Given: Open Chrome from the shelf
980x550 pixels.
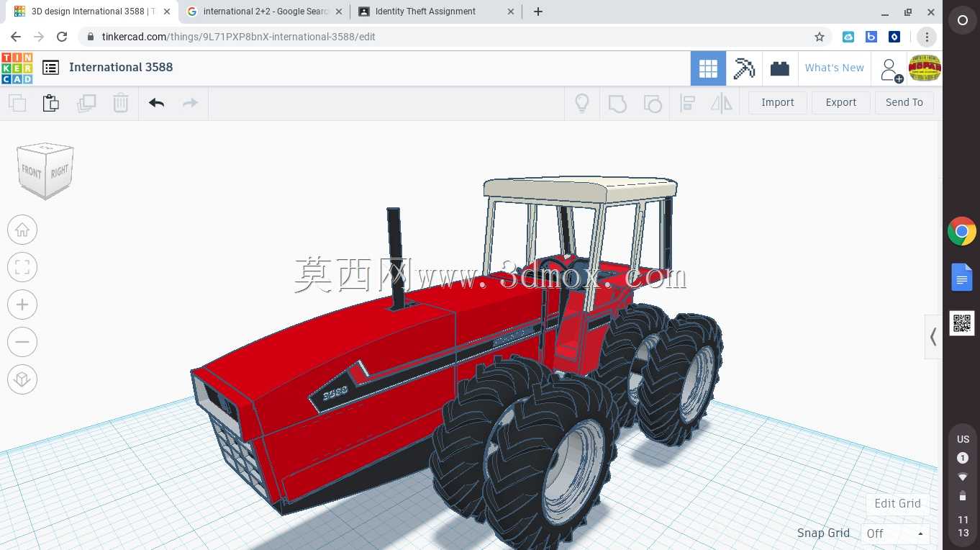Looking at the screenshot, I should pyautogui.click(x=962, y=232).
